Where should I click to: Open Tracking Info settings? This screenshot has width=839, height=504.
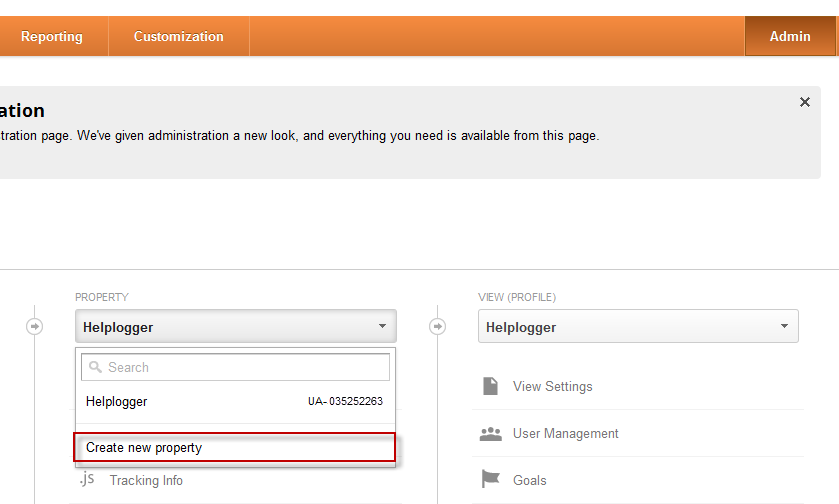[x=146, y=480]
